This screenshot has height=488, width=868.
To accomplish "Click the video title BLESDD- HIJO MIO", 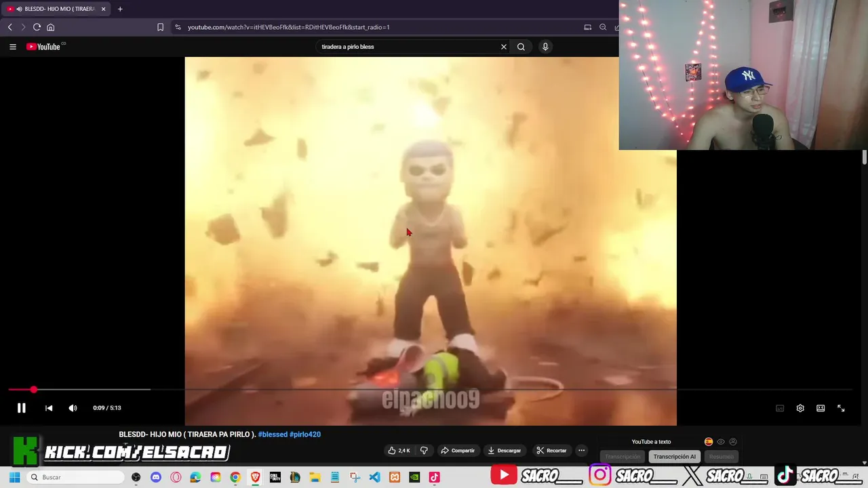I will tap(187, 434).
